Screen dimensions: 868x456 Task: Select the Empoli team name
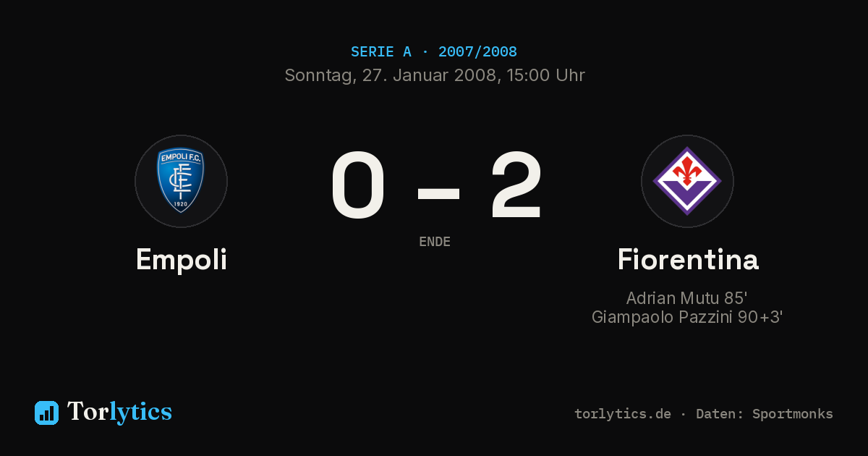point(182,260)
